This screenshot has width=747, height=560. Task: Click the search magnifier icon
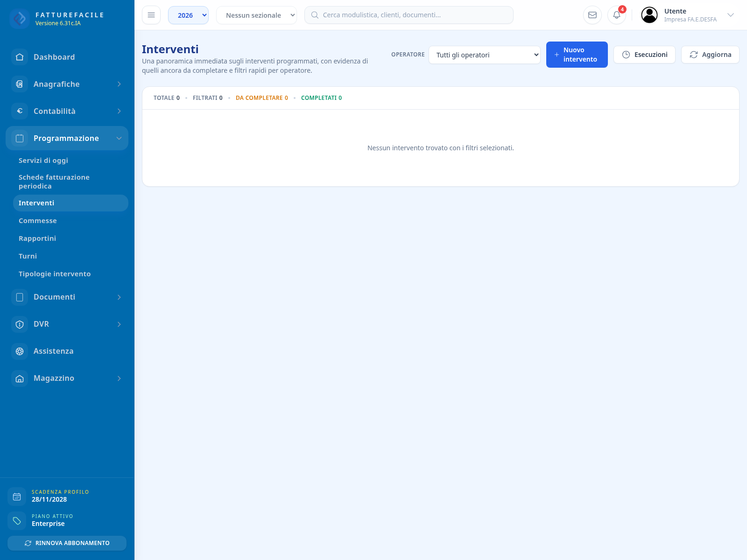(315, 15)
